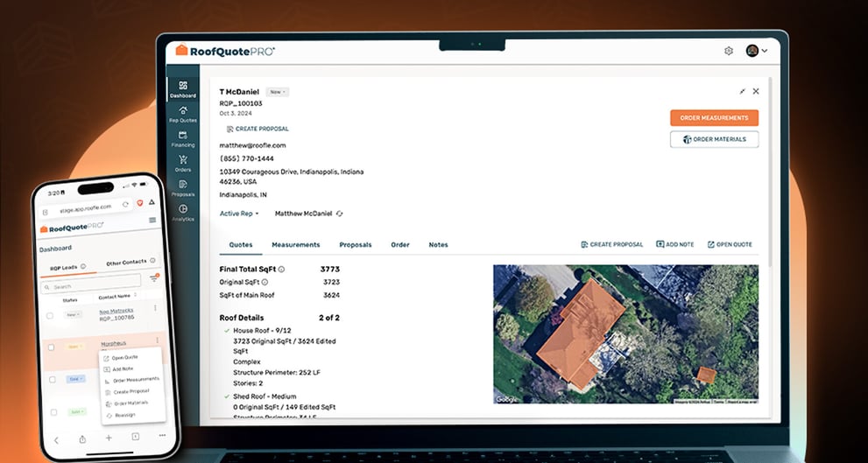Open New status dropdown on phone
The width and height of the screenshot is (868, 463).
click(x=73, y=314)
